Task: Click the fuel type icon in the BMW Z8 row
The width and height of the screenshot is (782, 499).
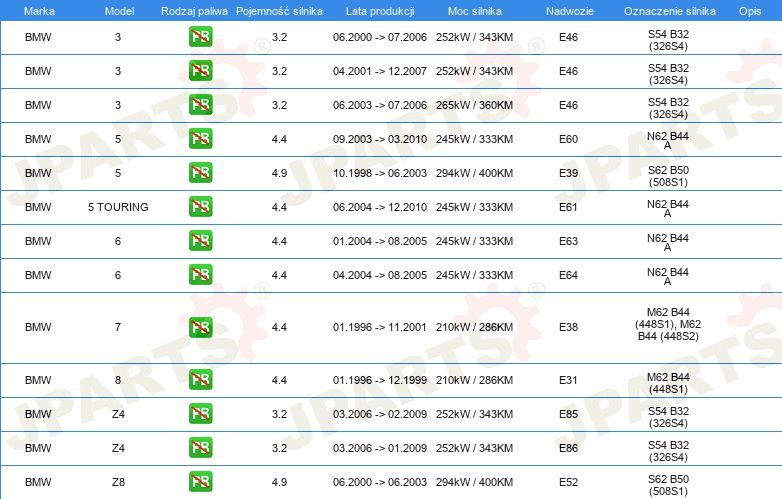Action: click(200, 482)
